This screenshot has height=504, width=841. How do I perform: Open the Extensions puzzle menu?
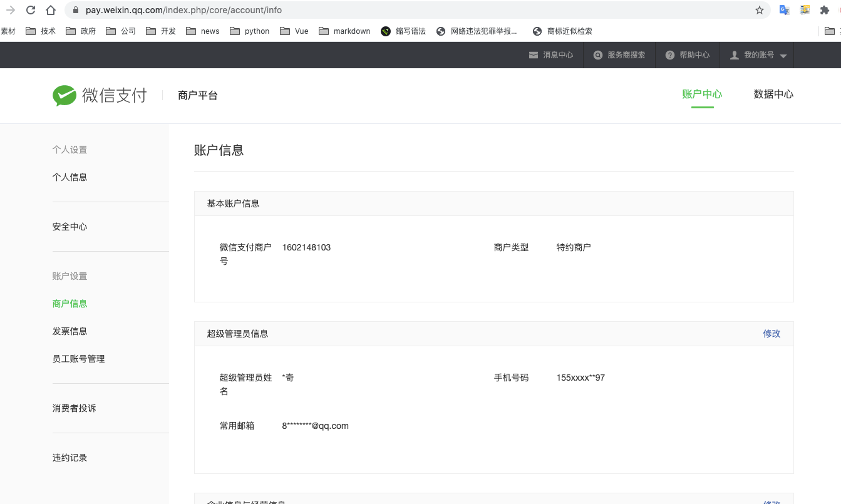[x=825, y=10]
